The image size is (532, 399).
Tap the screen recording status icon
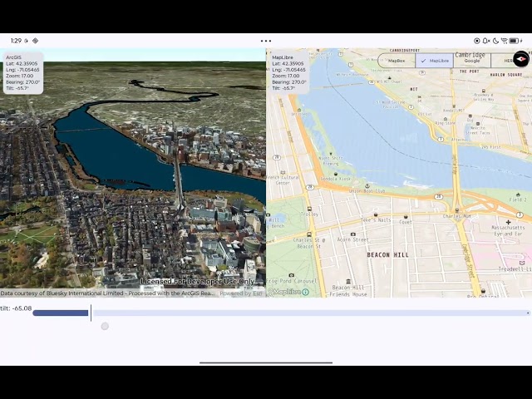coord(476,41)
